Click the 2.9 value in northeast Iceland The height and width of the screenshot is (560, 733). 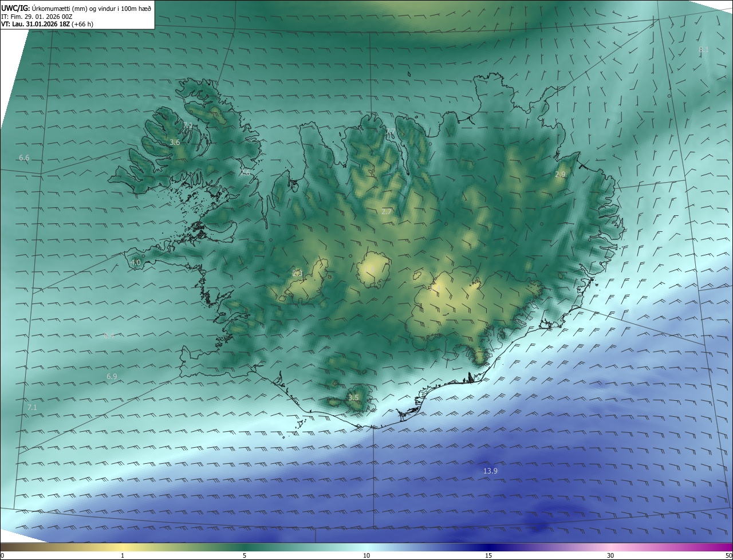click(560, 174)
